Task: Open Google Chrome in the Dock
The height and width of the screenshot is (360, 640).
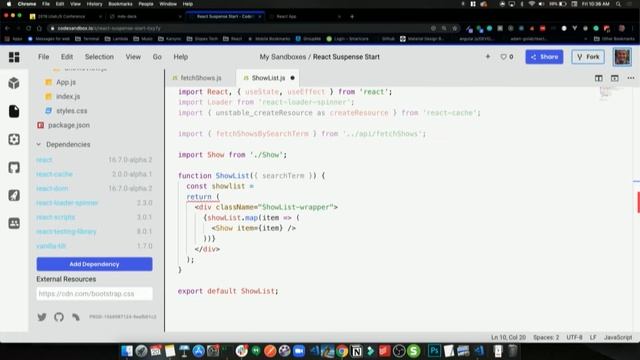Action: click(x=342, y=351)
